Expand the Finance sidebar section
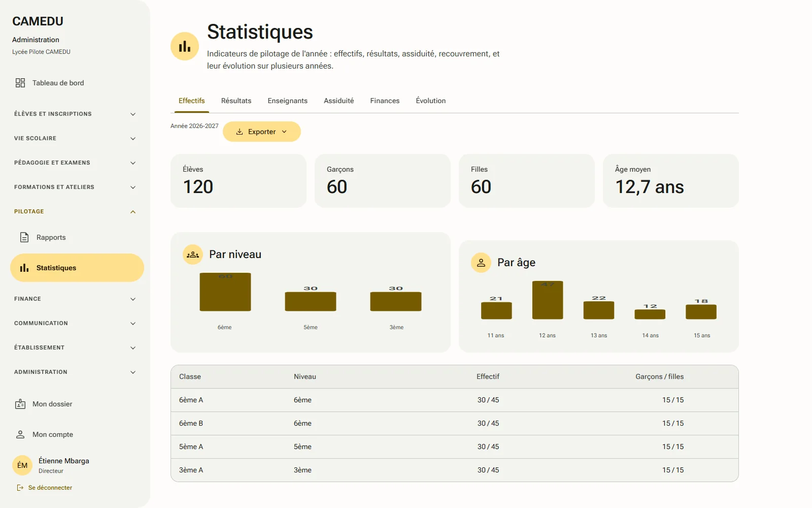 [75, 299]
